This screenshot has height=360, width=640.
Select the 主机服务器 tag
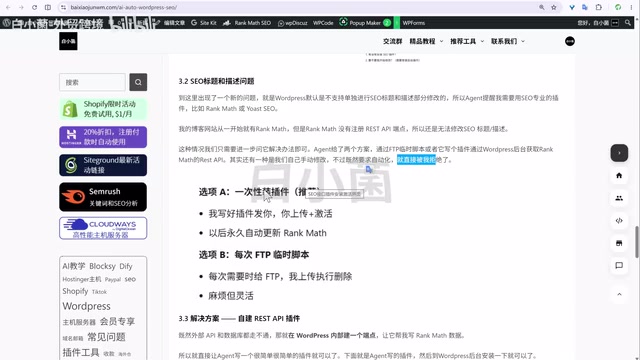coord(79,322)
